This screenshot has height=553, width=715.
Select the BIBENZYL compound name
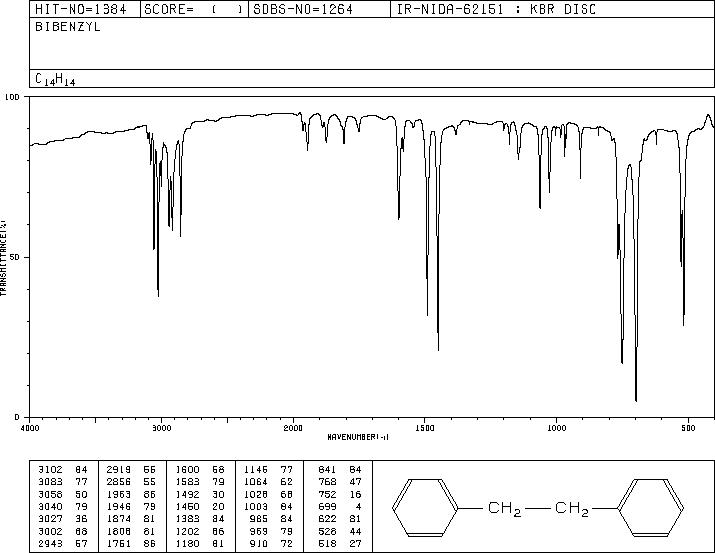[x=67, y=27]
